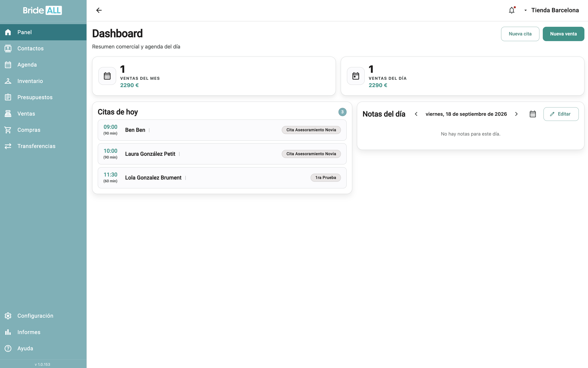Click the version label v 1.0.153
Viewport: 588px width, 368px height.
tap(42, 364)
